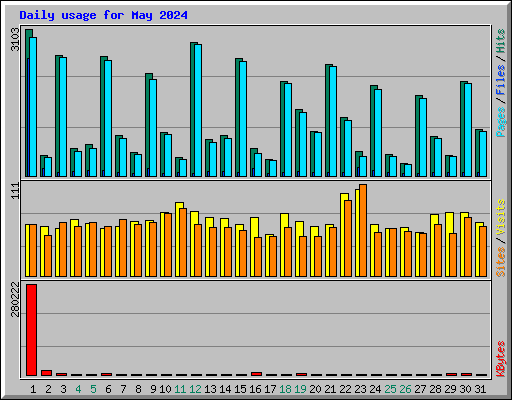Click the day 28 label on the x-axis
512x400 pixels.
pos(435,389)
